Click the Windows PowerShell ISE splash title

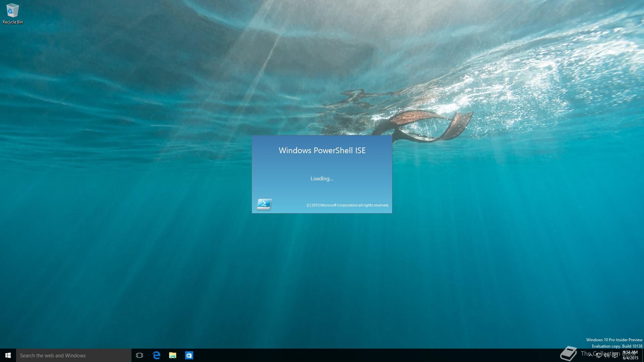tap(322, 150)
